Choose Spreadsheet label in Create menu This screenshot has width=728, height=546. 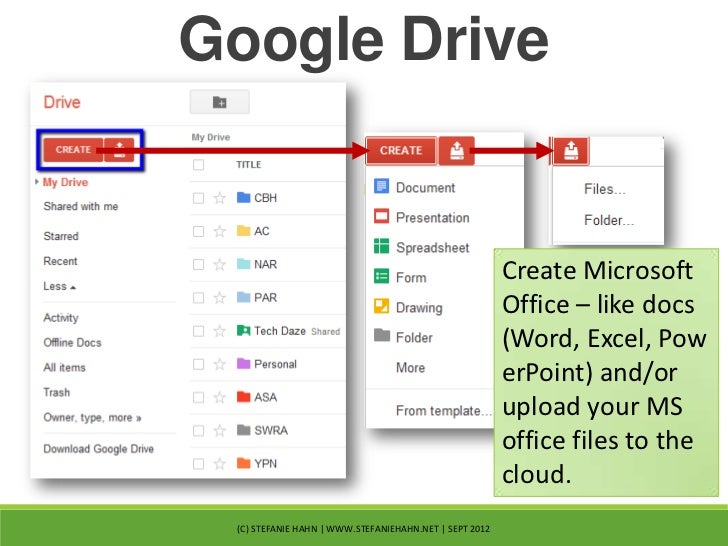click(433, 248)
